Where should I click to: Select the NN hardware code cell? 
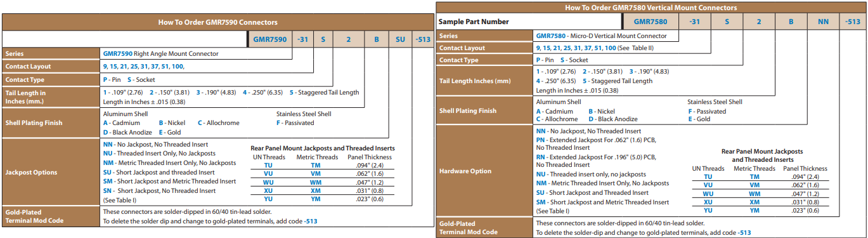[x=823, y=22]
